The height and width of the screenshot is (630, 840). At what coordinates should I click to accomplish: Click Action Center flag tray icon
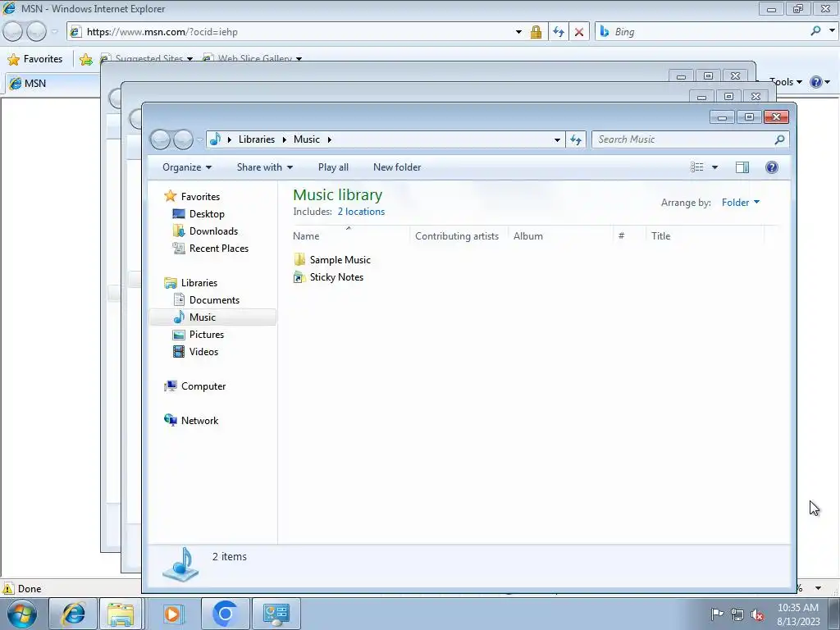(717, 614)
